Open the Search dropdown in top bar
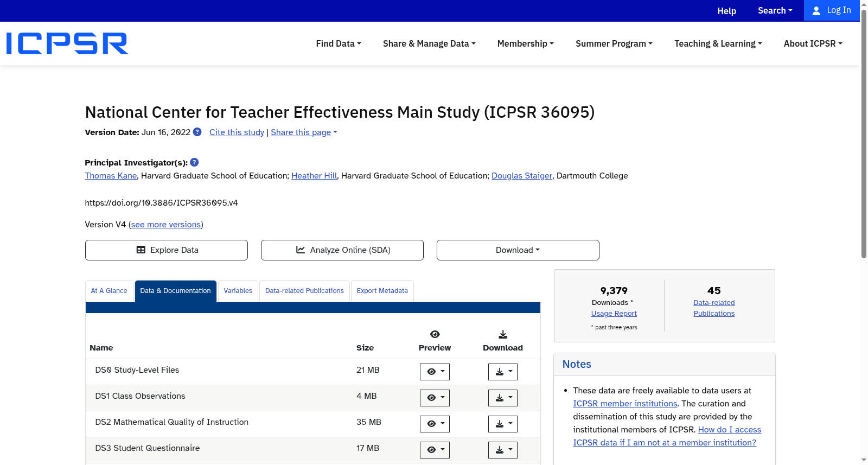Image resolution: width=868 pixels, height=465 pixels. coord(775,10)
